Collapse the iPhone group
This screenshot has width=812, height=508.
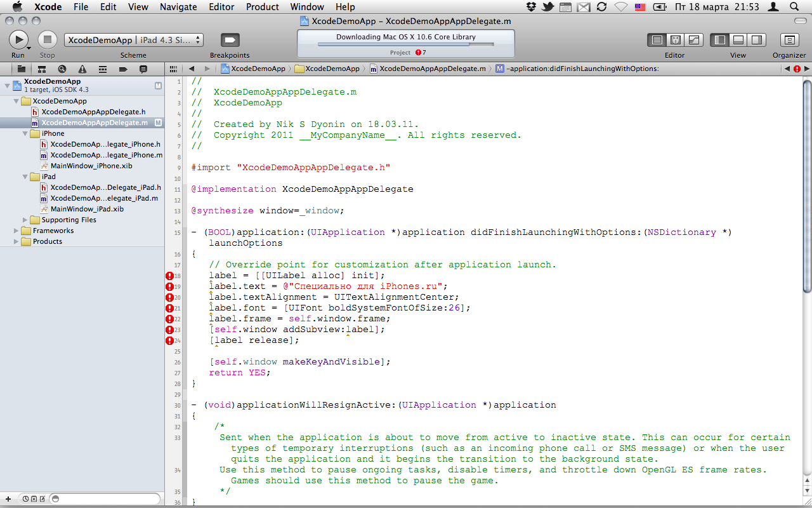(x=25, y=133)
